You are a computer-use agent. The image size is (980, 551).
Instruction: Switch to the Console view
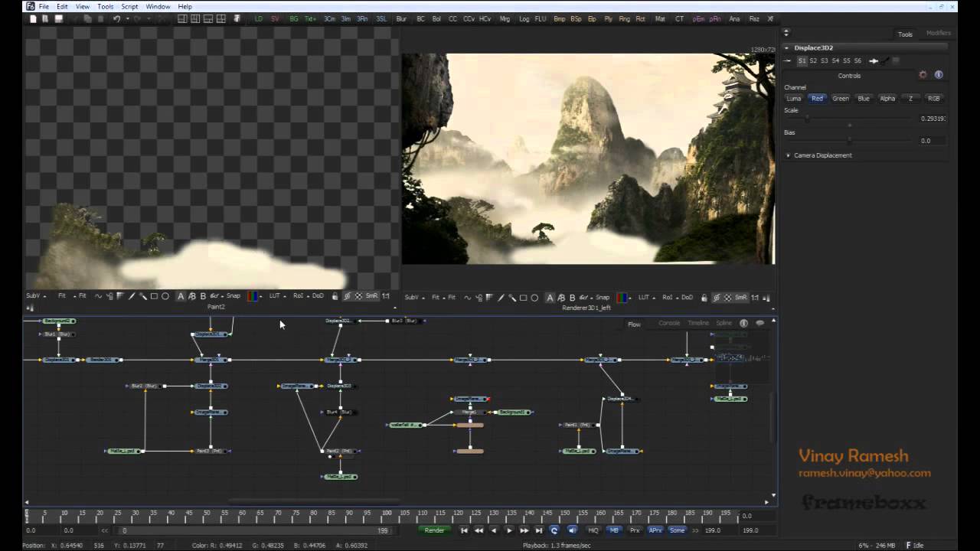(668, 323)
